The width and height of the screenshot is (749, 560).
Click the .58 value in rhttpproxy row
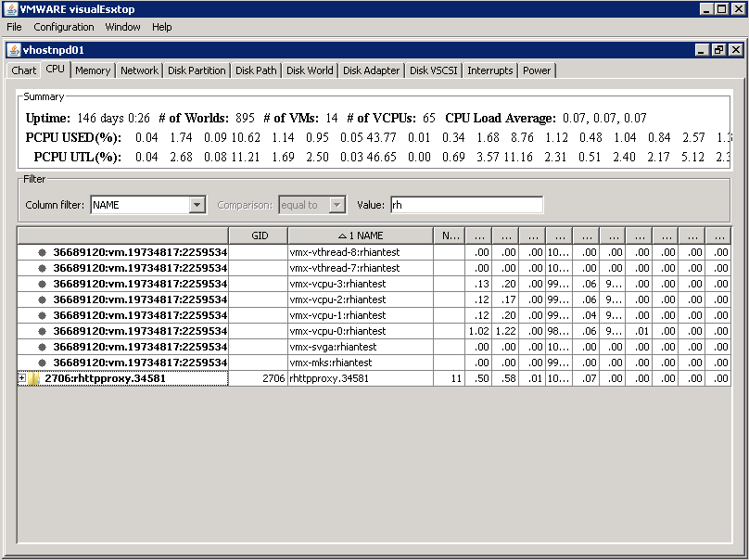[x=505, y=378]
